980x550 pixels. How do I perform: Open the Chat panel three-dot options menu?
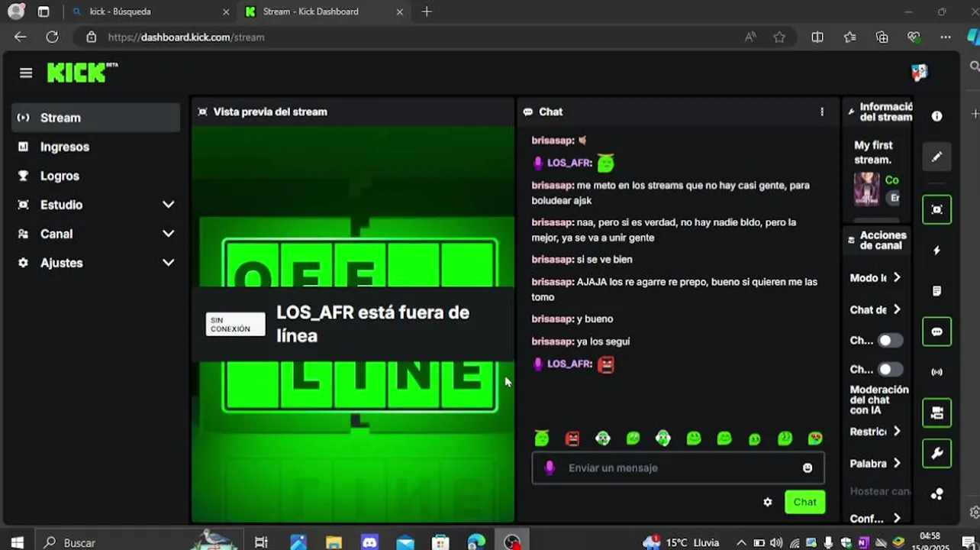(x=822, y=112)
